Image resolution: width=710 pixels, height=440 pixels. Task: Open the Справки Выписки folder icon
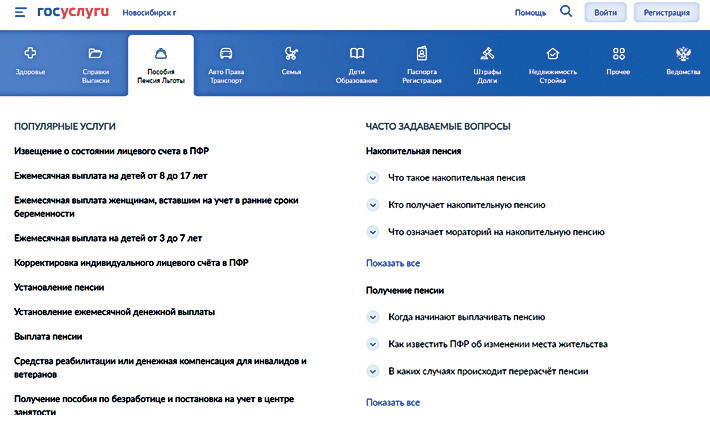95,53
